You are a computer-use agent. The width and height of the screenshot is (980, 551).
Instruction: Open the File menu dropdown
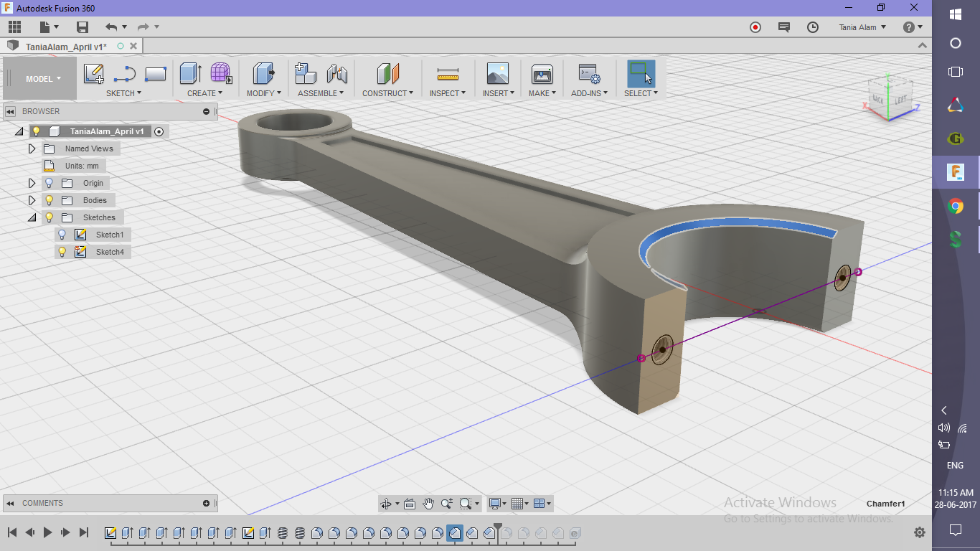49,27
